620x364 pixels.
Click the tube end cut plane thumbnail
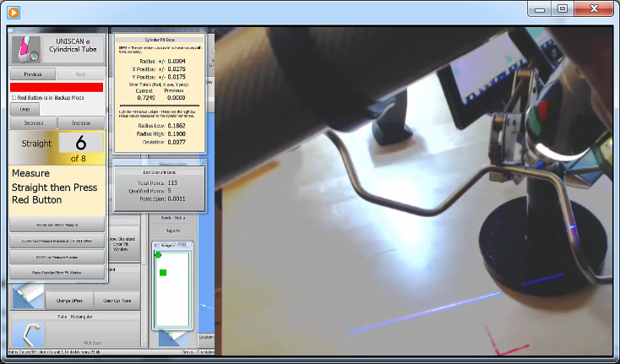[x=28, y=296]
